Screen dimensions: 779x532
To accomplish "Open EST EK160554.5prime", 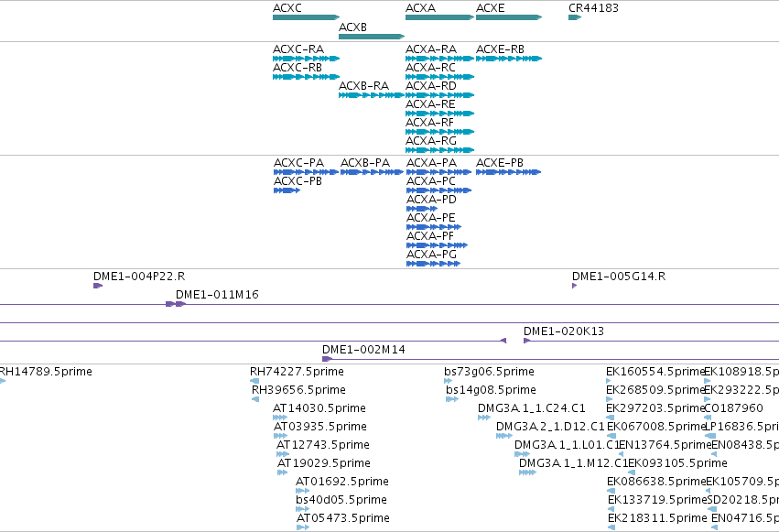I will pyautogui.click(x=608, y=381).
